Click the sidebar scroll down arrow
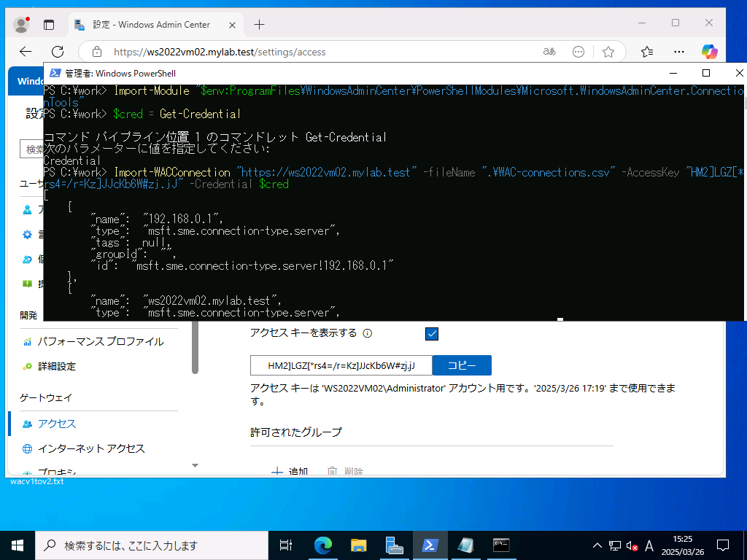This screenshot has width=747, height=560. pyautogui.click(x=195, y=465)
